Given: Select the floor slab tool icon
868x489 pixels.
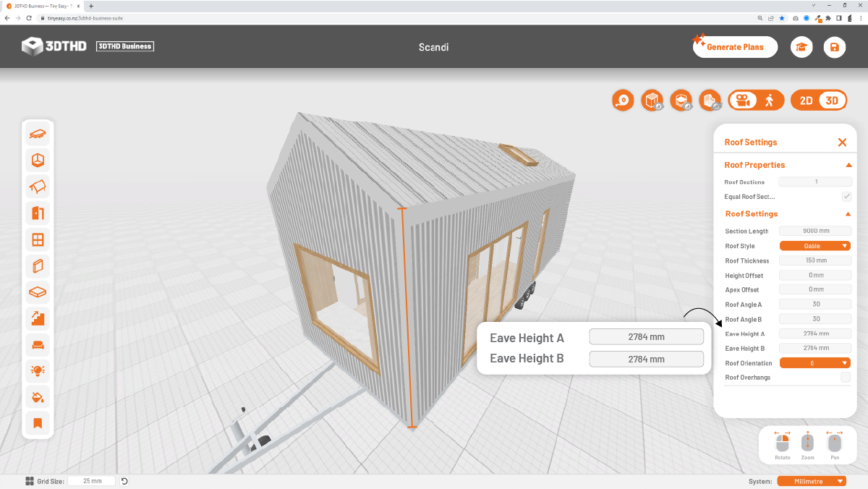Looking at the screenshot, I should (38, 292).
